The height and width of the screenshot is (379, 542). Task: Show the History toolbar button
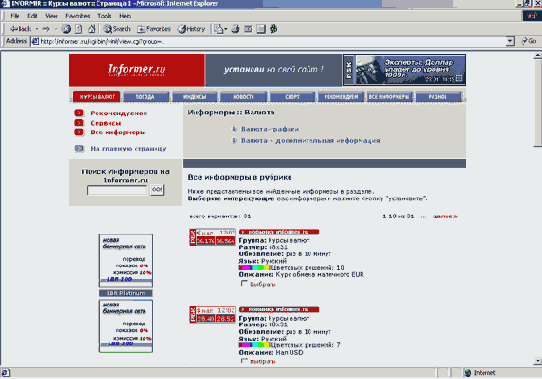[x=191, y=29]
